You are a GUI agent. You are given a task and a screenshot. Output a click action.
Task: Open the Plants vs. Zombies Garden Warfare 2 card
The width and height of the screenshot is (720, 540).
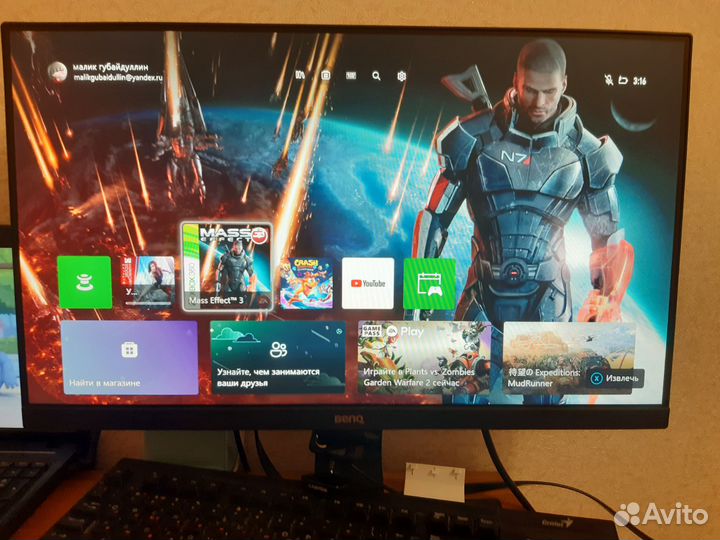pyautogui.click(x=425, y=357)
